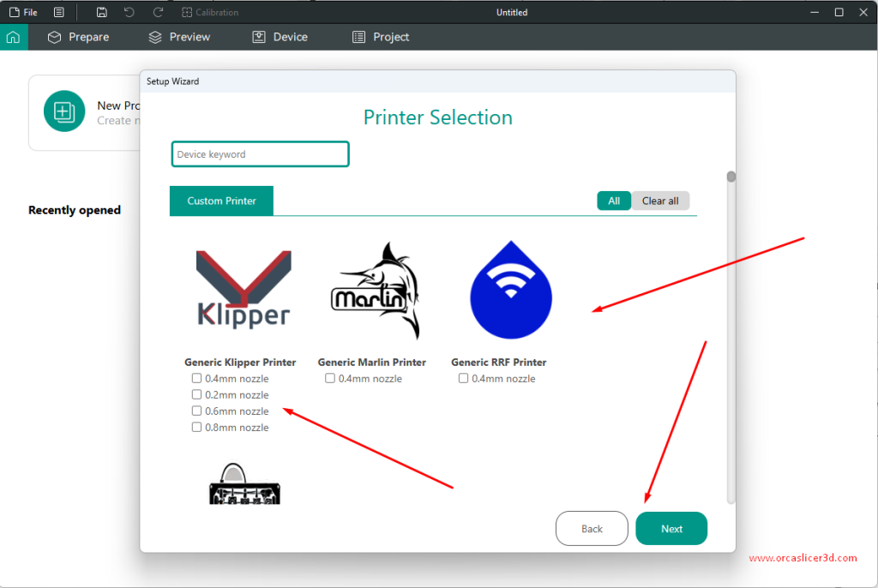The width and height of the screenshot is (878, 588).
Task: Toggle the RRF 0.4mm nozzle checkbox
Action: (464, 379)
